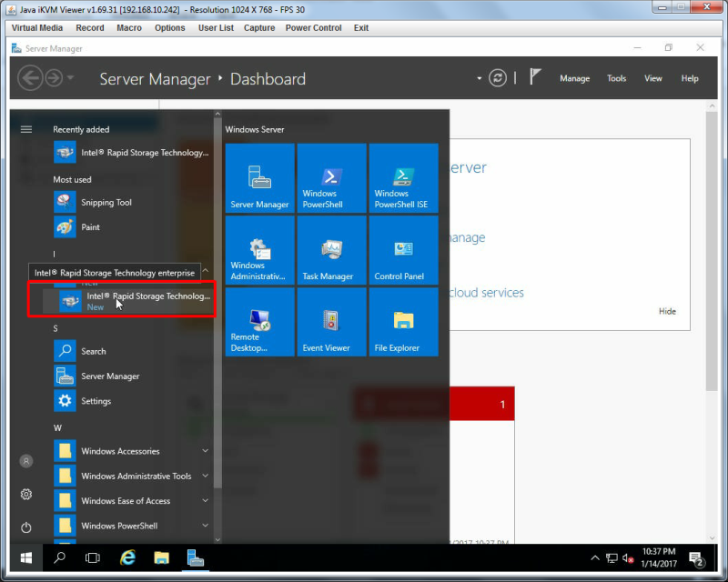Open the Action Center notification icon

[696, 558]
